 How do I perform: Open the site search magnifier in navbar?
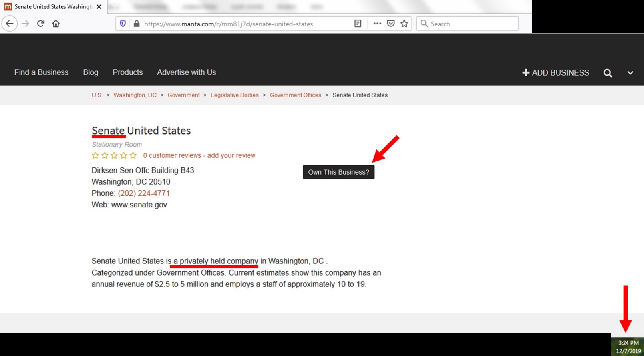click(608, 73)
